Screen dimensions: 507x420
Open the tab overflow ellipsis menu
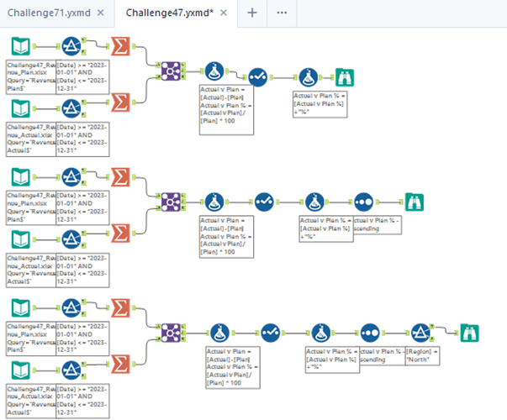click(x=282, y=13)
